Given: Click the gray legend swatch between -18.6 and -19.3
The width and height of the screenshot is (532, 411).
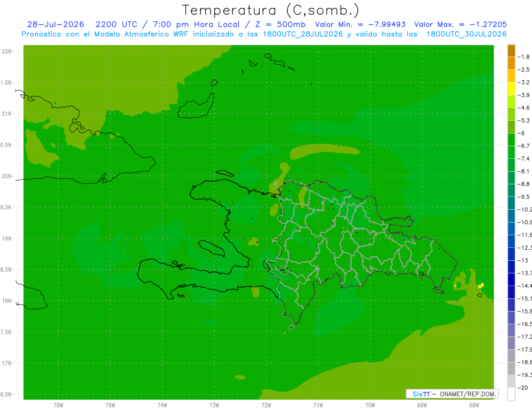Looking at the screenshot, I should tap(511, 369).
